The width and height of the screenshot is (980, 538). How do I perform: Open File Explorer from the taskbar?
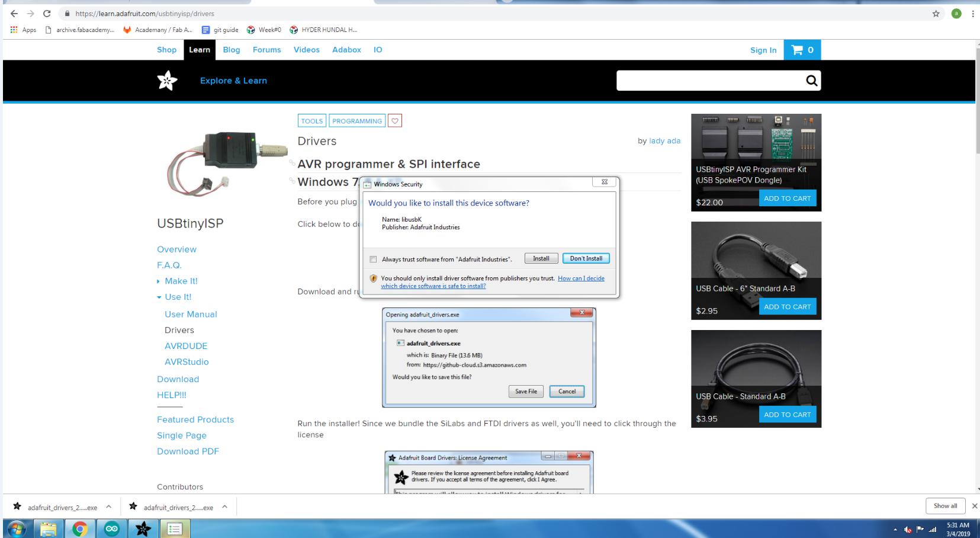[49, 529]
